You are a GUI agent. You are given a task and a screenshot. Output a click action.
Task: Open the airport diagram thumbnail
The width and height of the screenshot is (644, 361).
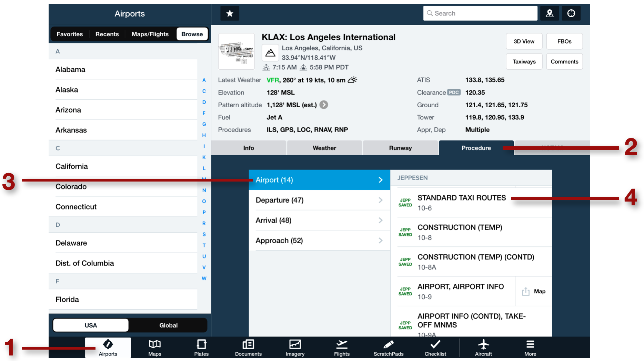(x=237, y=51)
